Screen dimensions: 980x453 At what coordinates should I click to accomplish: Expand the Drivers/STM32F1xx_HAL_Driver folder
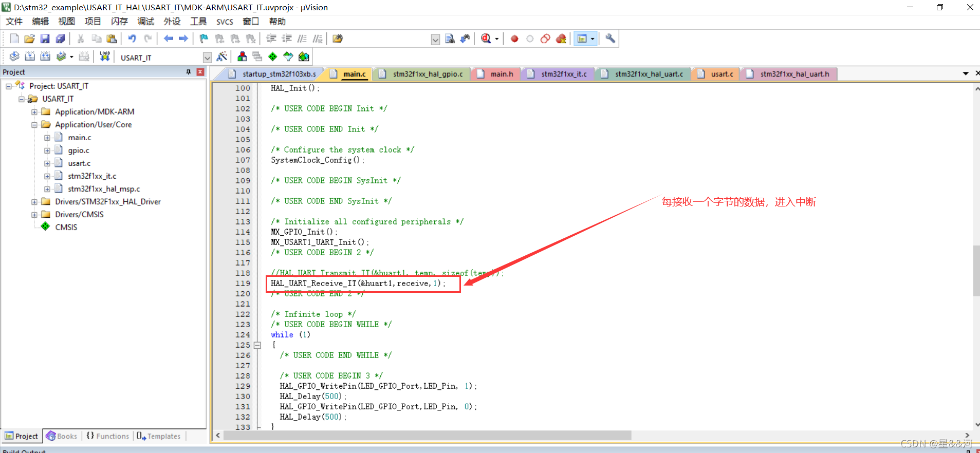click(x=34, y=202)
